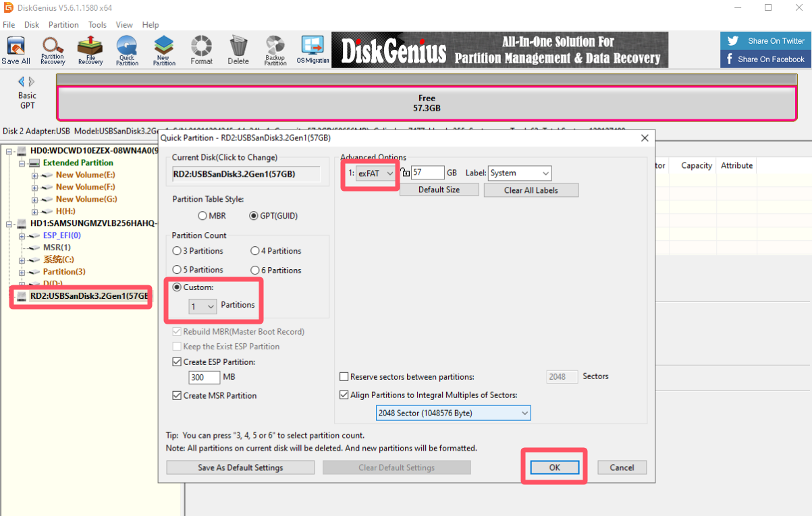812x516 pixels.
Task: Open the Disk menu
Action: click(32, 25)
